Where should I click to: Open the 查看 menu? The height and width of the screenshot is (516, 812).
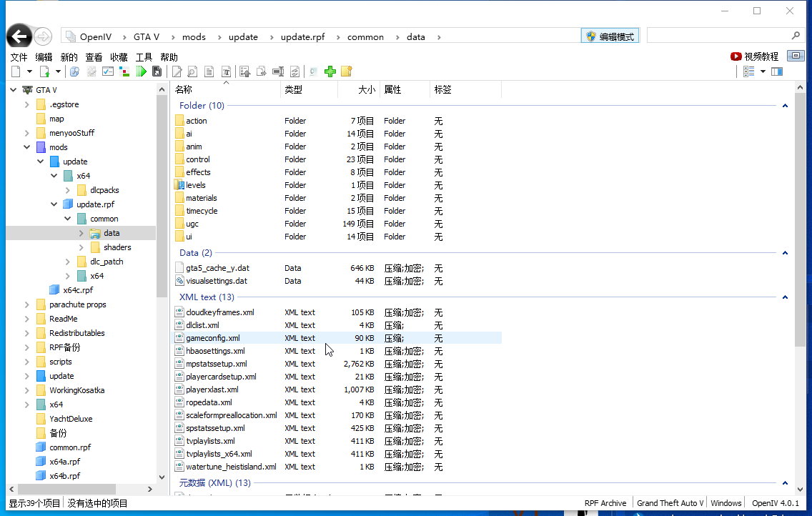[94, 57]
